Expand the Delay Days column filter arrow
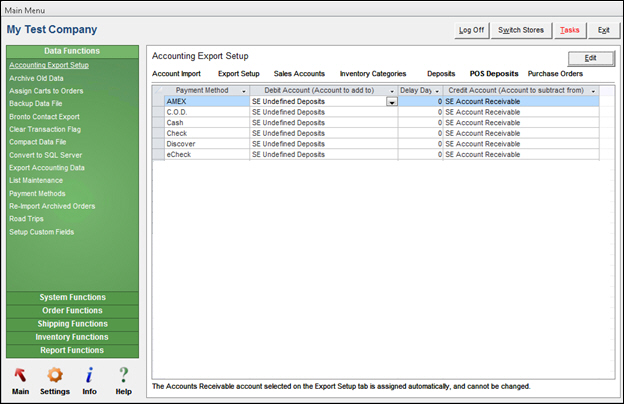 [437, 91]
